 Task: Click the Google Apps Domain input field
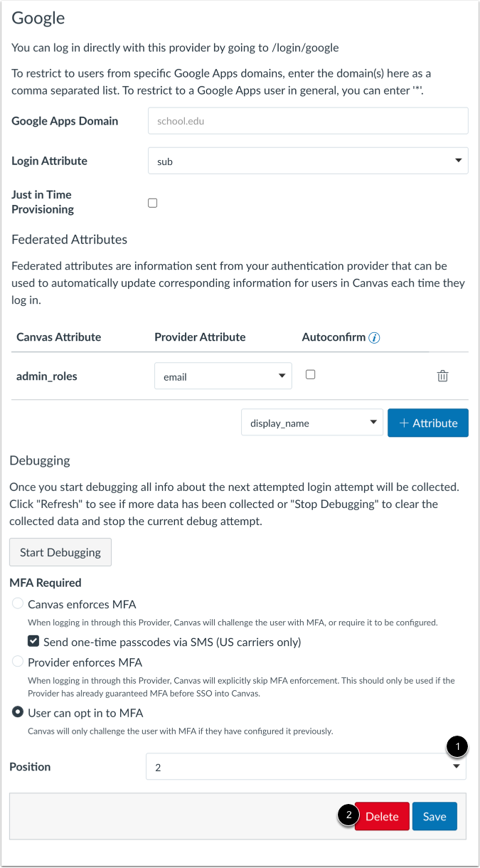(307, 120)
